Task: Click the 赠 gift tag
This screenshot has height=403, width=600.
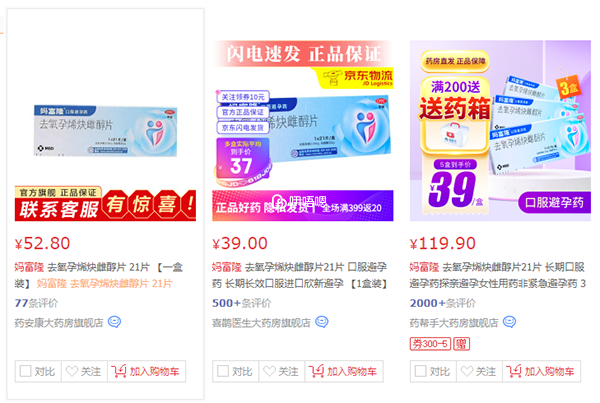Action: (461, 344)
